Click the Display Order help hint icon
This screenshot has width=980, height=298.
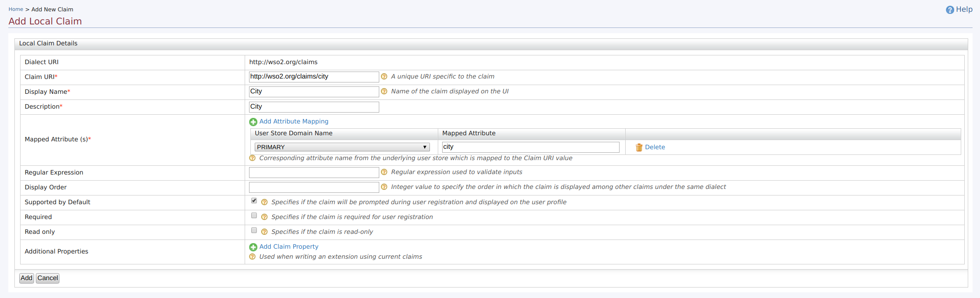(384, 187)
